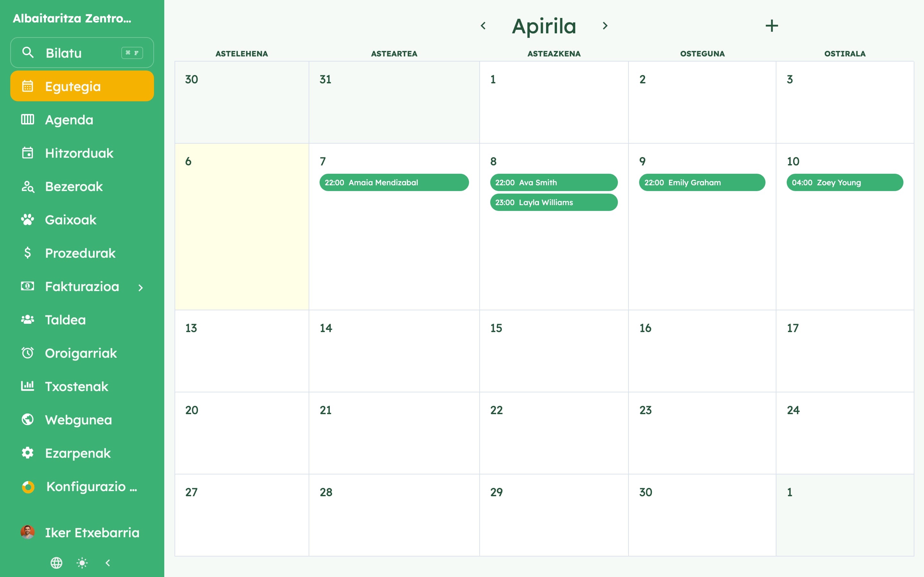924x577 pixels.
Task: Open Gaixoak via the paw icon
Action: click(28, 220)
